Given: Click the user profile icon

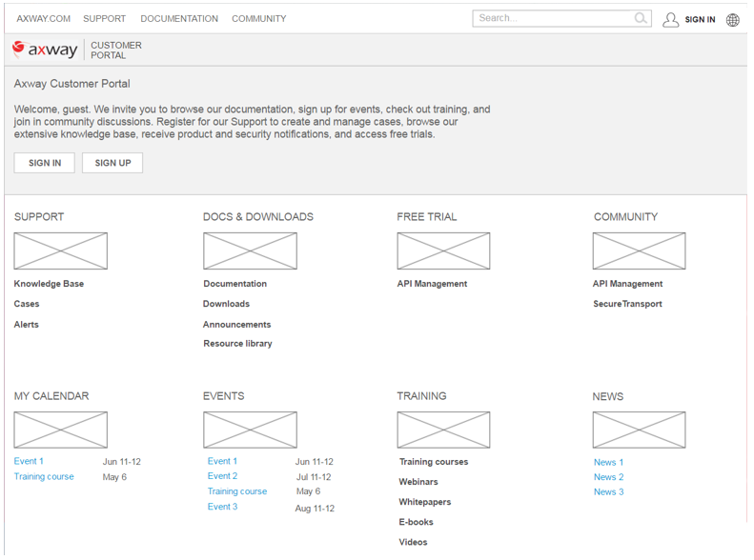Looking at the screenshot, I should pos(671,19).
